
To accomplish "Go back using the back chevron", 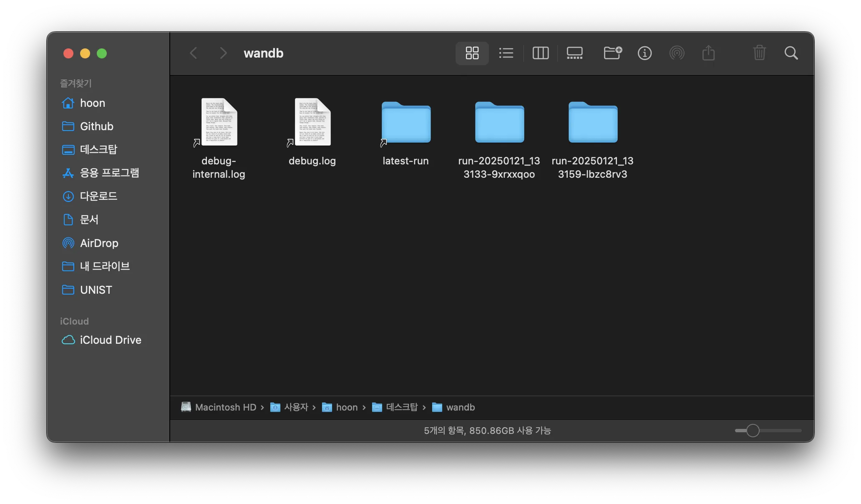I will 194,53.
